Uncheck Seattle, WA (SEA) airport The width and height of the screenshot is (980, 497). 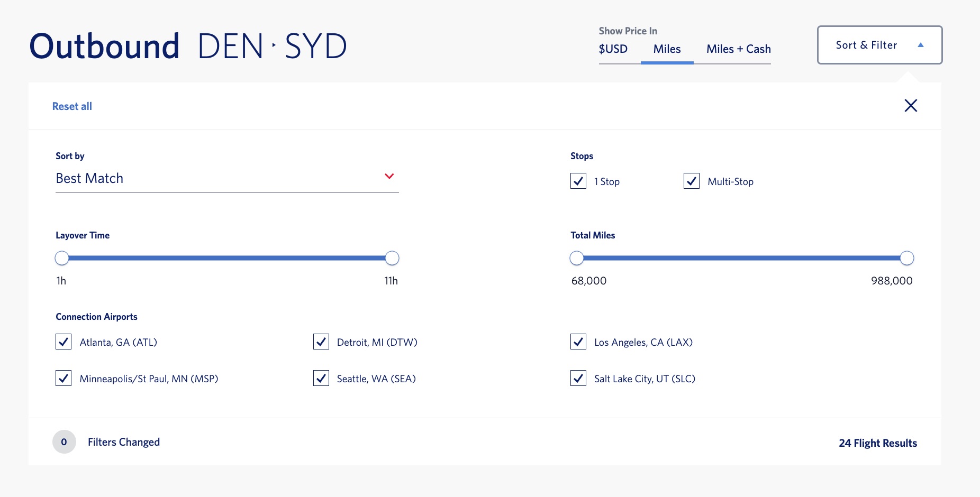(x=321, y=379)
